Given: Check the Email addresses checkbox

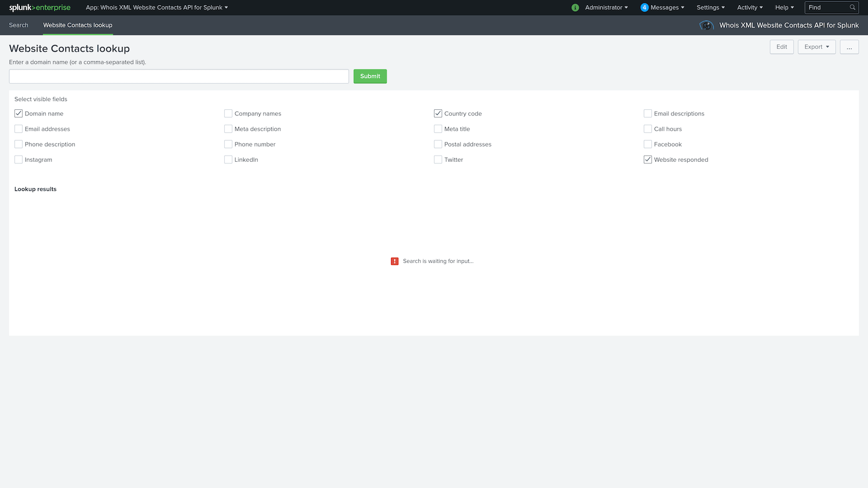Looking at the screenshot, I should pos(18,129).
